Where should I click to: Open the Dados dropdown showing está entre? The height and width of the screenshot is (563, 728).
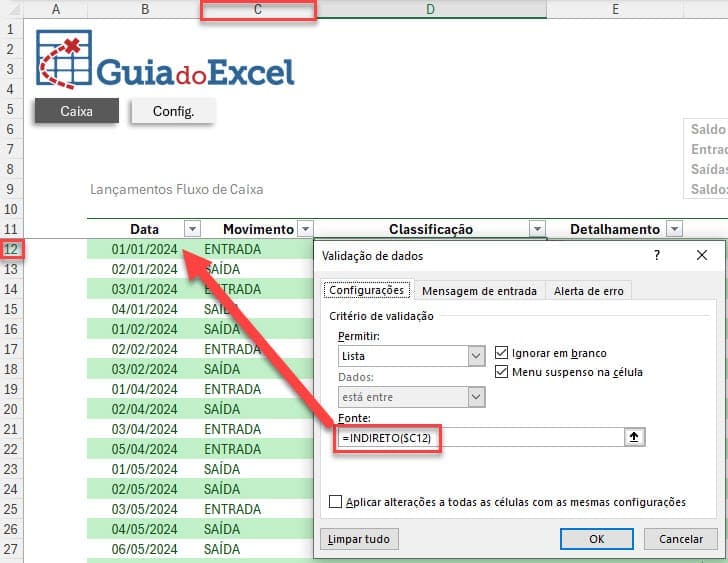tap(476, 397)
